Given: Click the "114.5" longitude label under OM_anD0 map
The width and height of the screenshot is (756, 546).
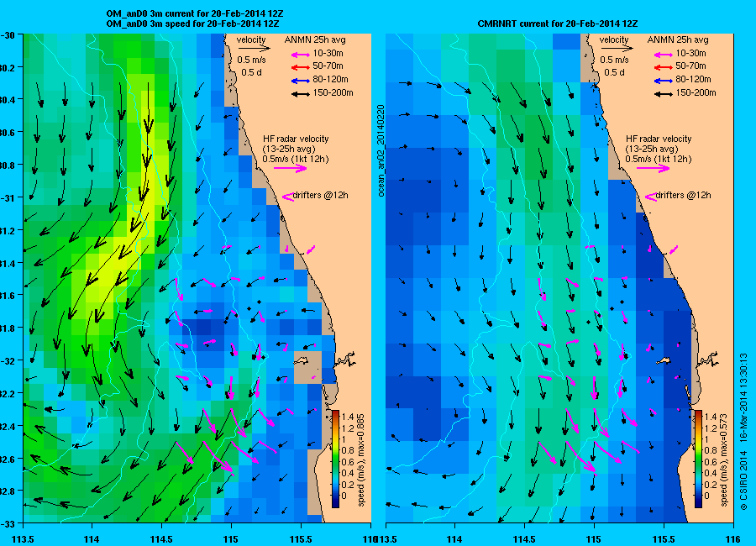Looking at the screenshot, I should pyautogui.click(x=161, y=539).
